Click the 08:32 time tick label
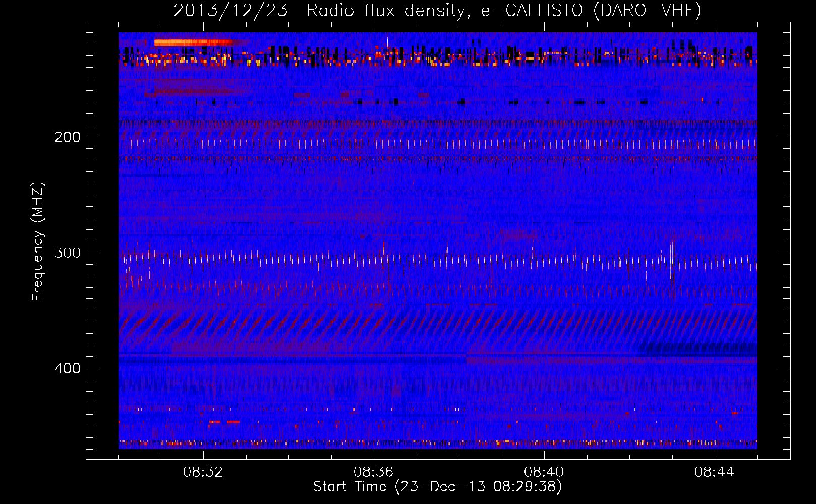816x504 pixels. (x=203, y=472)
